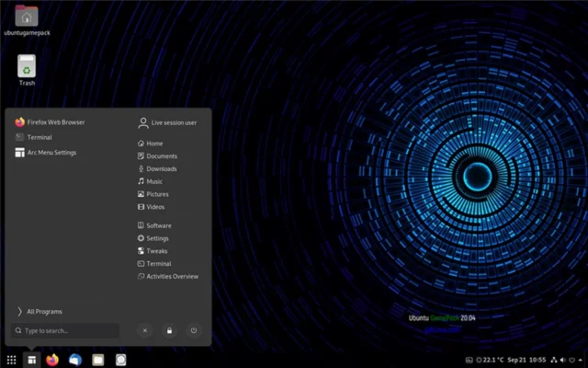The height and width of the screenshot is (368, 588).
Task: Open Software from the menu shortcuts
Action: (158, 225)
